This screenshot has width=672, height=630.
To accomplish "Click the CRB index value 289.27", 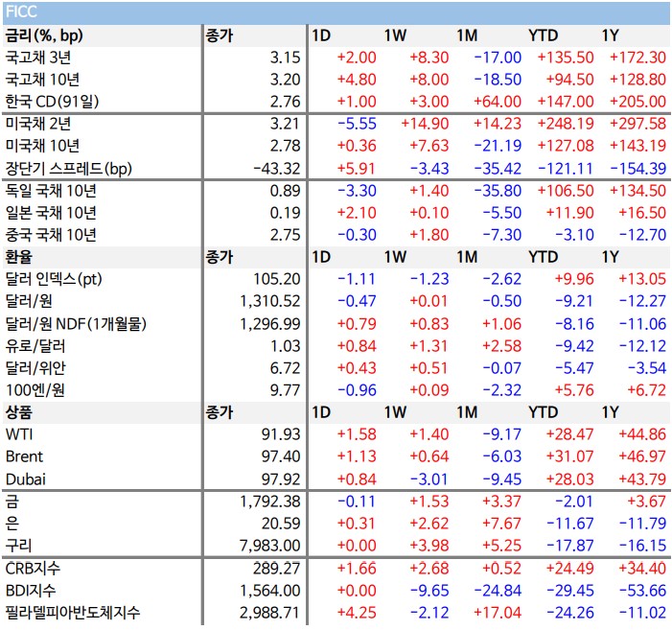I will [x=277, y=569].
